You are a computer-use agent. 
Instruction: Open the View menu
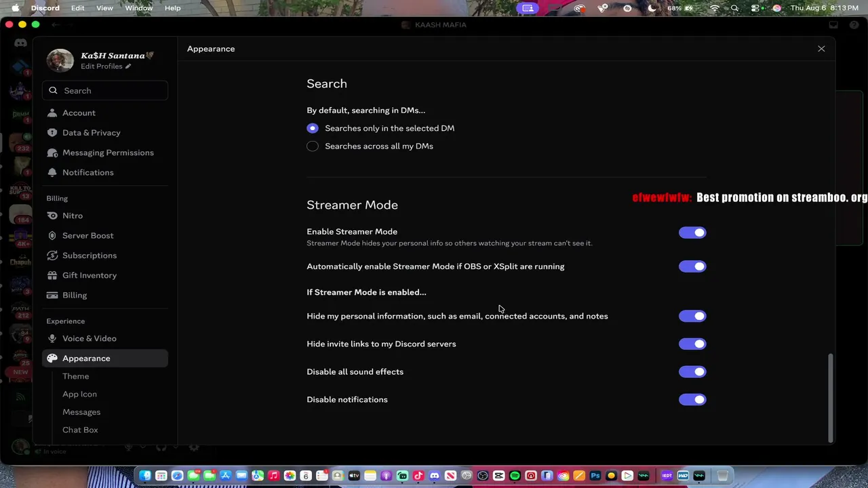point(104,8)
